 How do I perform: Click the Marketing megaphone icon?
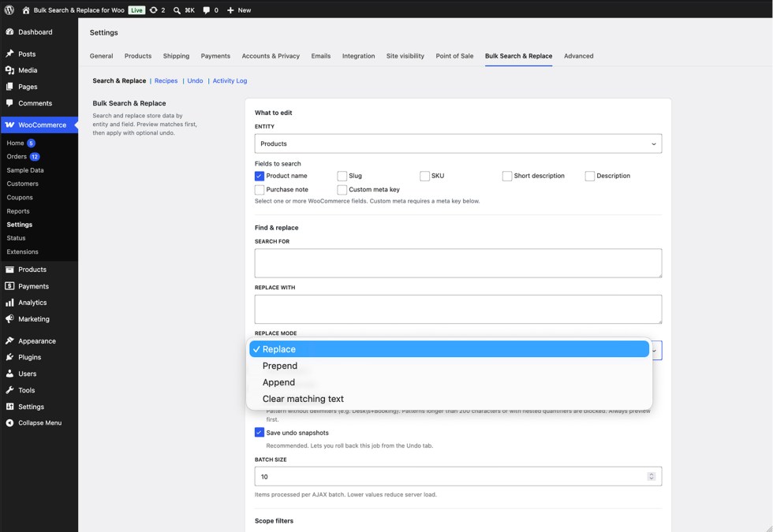click(9, 319)
